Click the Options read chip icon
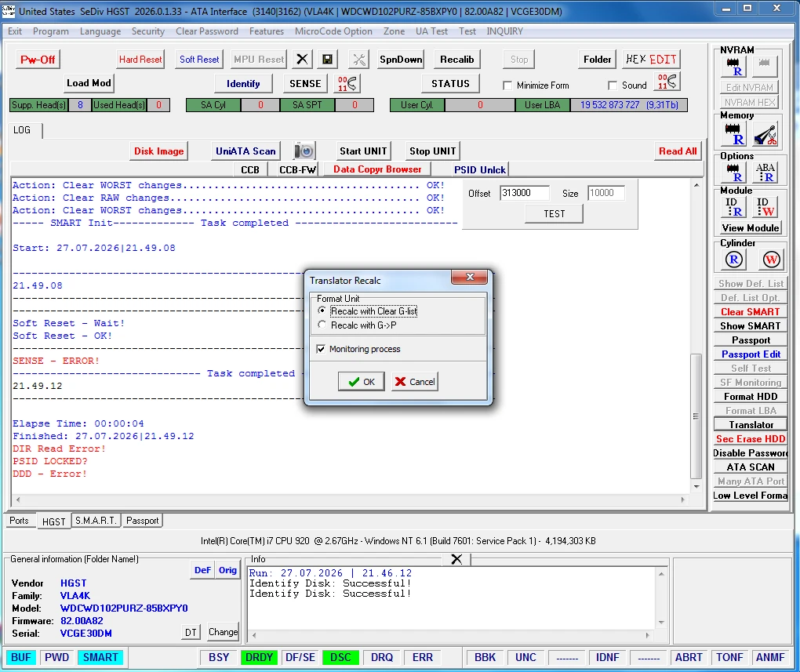The height and width of the screenshot is (672, 800). [733, 173]
